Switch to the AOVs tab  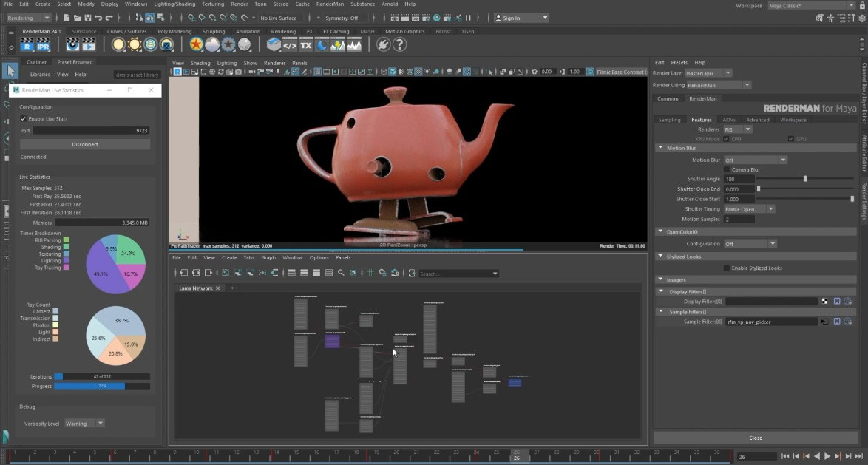(729, 120)
